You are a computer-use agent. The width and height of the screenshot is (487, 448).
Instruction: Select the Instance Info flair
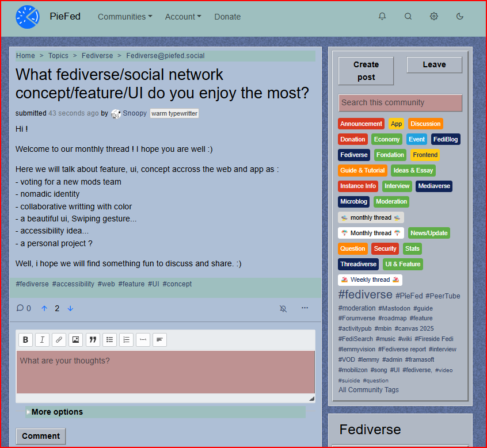pos(358,186)
